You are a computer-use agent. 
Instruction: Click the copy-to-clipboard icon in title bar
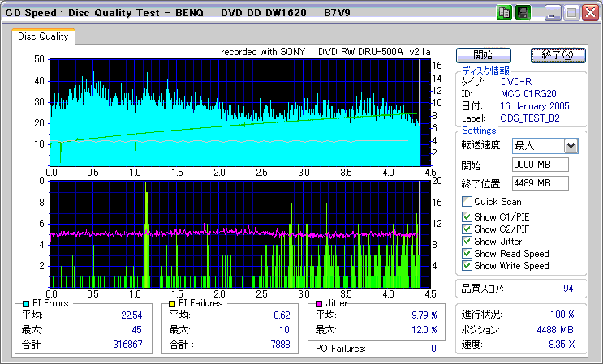click(x=503, y=13)
